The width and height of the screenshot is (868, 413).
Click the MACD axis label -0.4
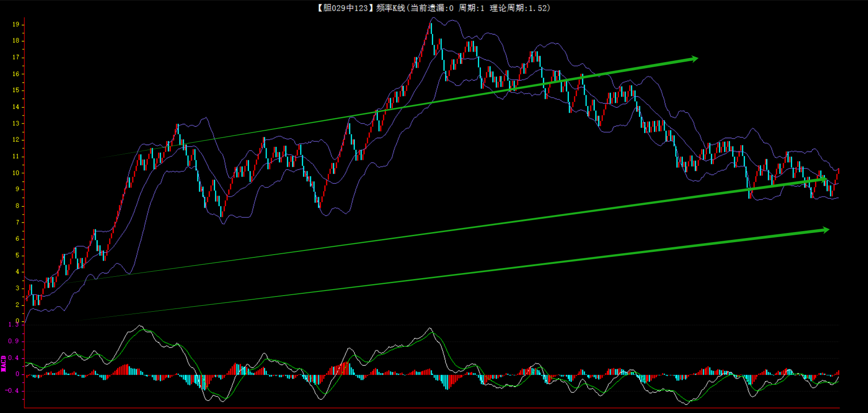[x=13, y=391]
